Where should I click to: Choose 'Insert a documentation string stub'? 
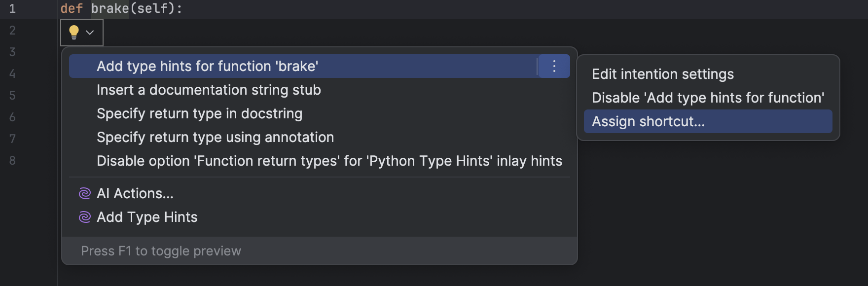pos(209,90)
